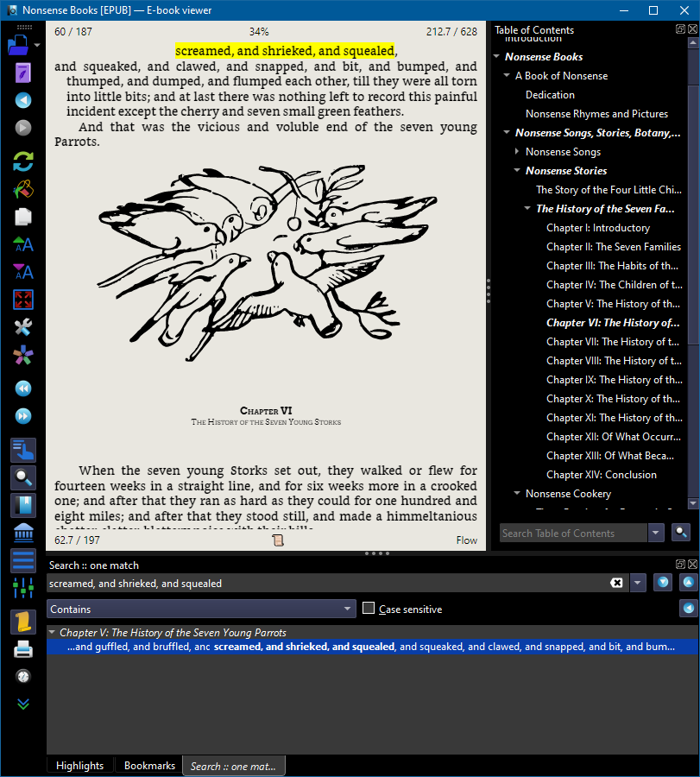Switch to the Highlights tab

coord(79,766)
